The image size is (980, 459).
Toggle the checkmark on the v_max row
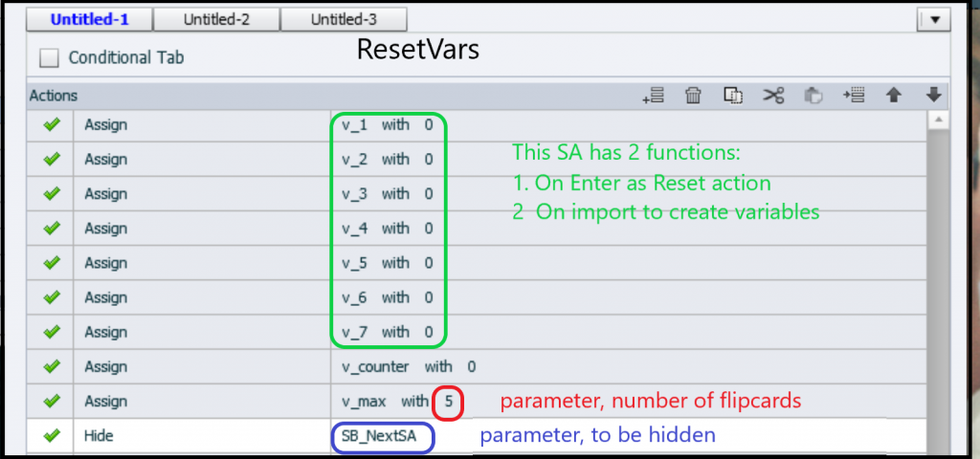coord(52,401)
